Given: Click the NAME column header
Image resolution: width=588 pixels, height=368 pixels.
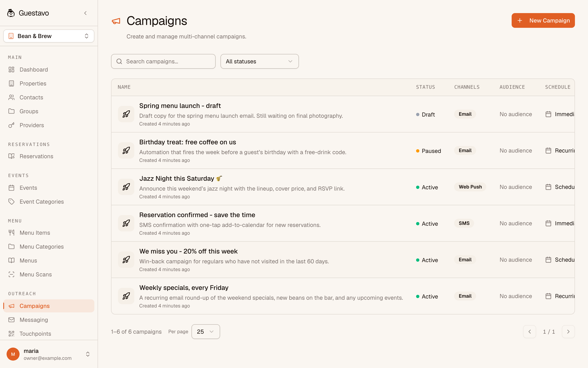Looking at the screenshot, I should (x=124, y=87).
